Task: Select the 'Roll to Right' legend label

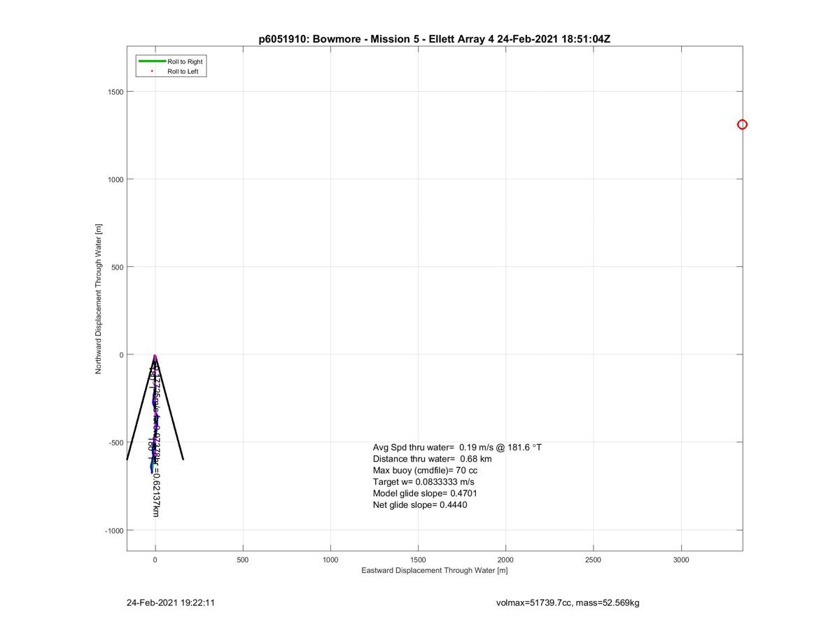Action: pos(185,62)
